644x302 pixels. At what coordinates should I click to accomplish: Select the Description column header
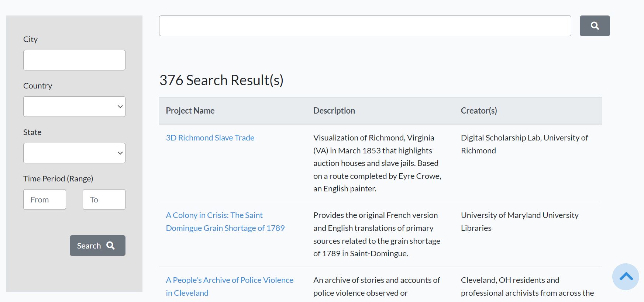[334, 110]
